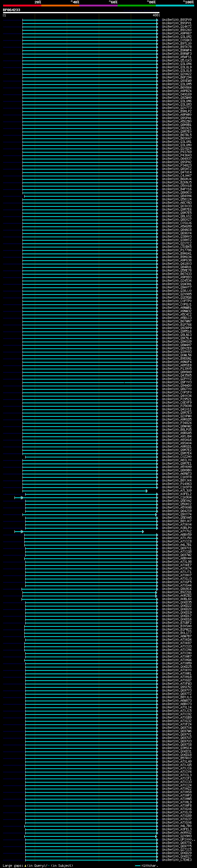Open hit UniRef100_Q3LUM2

coord(177,37)
